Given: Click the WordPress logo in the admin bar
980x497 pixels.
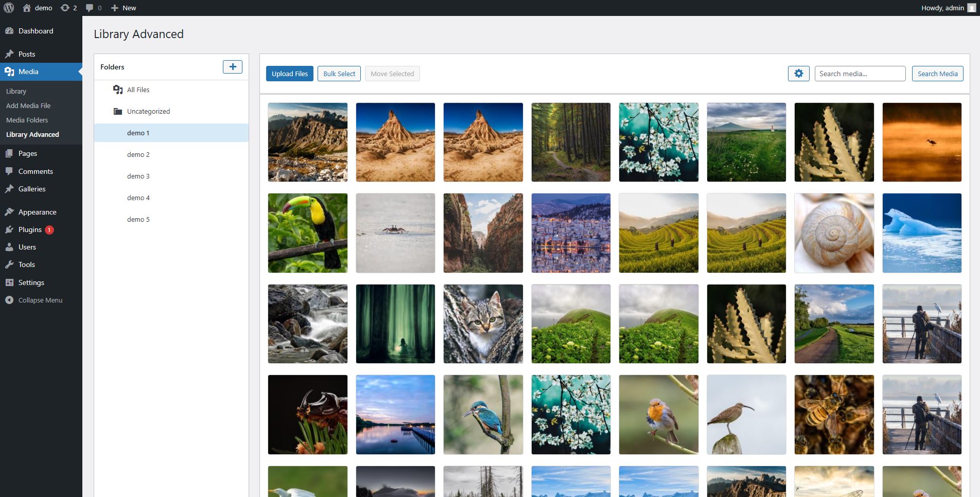Looking at the screenshot, I should (x=9, y=8).
